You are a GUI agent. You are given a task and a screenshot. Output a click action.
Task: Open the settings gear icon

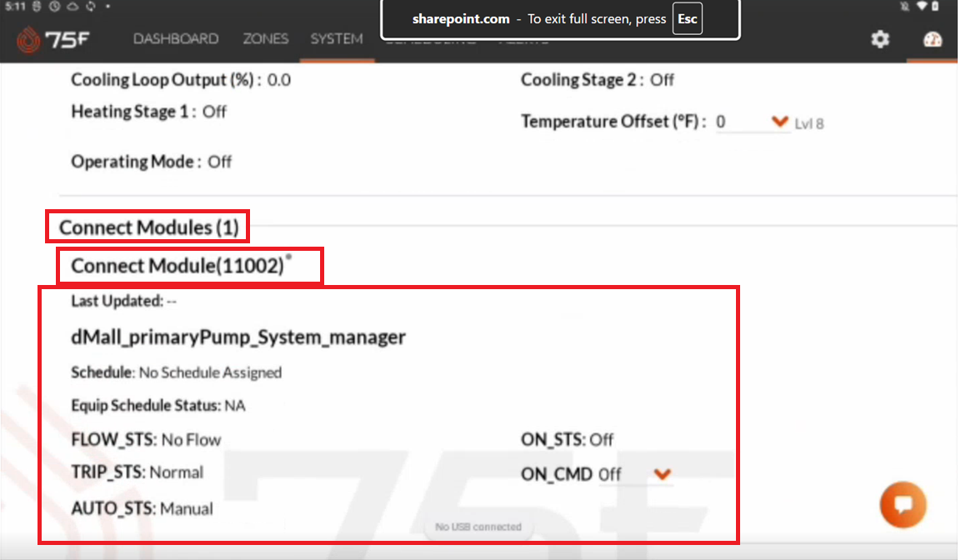pyautogui.click(x=880, y=39)
